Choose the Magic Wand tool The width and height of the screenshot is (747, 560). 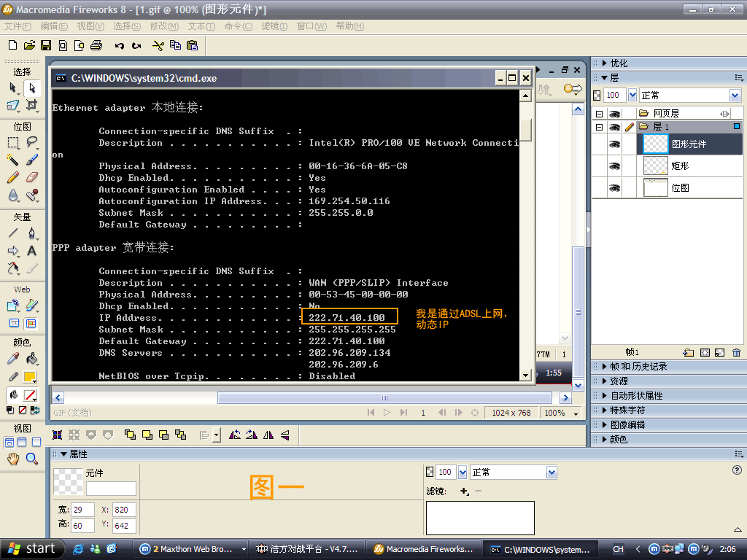point(13,160)
